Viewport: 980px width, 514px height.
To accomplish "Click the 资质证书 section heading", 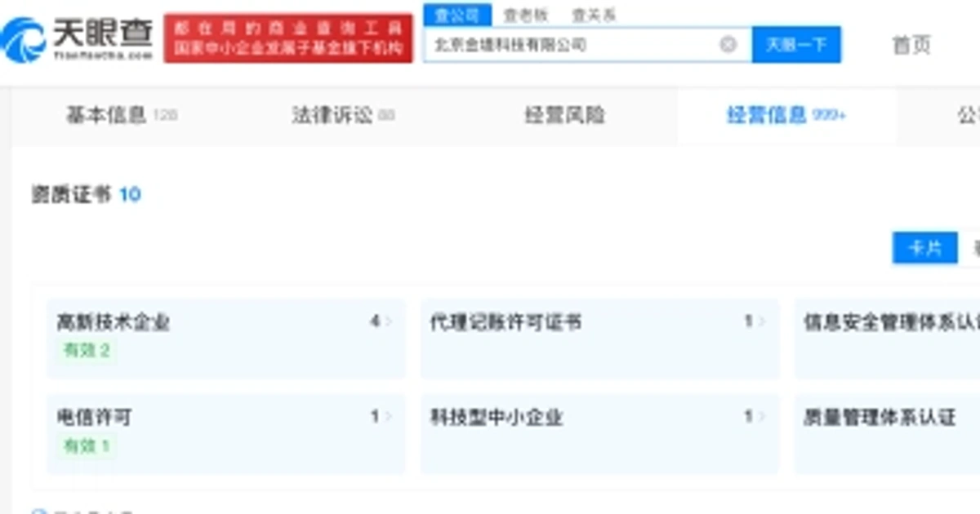I will [x=72, y=195].
